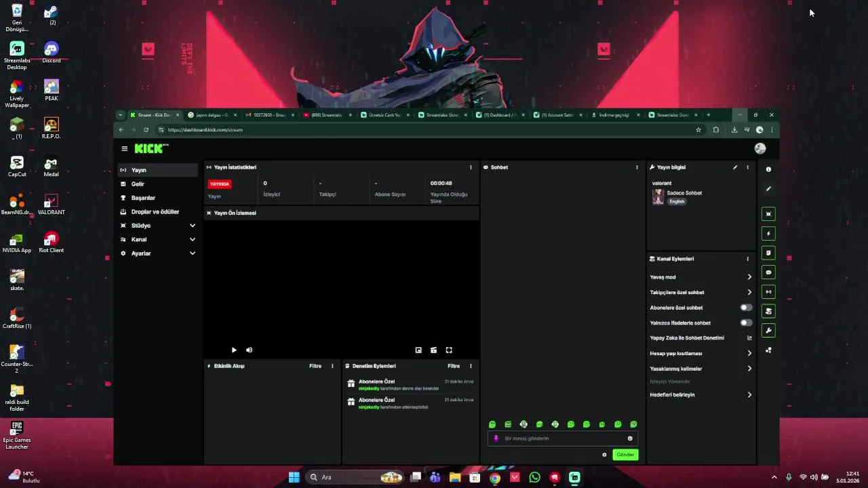Open VALORANT desktop shortcut
This screenshot has width=868, height=488.
point(52,204)
